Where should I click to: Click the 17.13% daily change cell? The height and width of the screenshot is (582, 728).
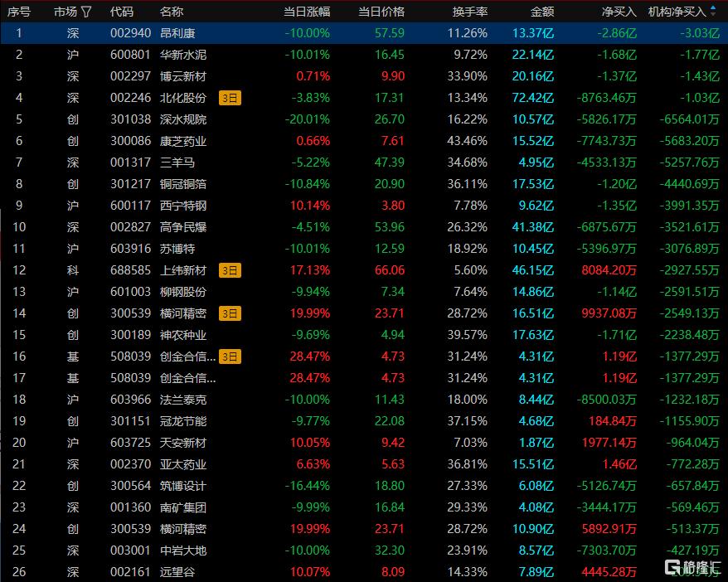pyautogui.click(x=309, y=270)
